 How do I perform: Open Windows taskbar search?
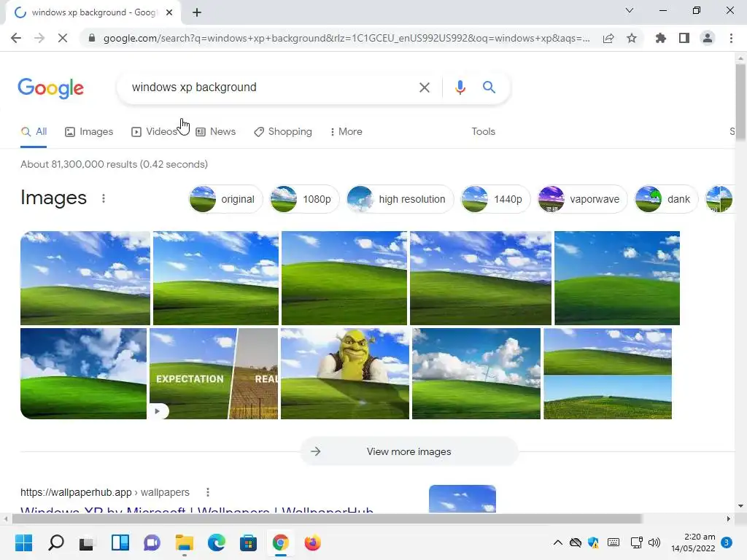coord(55,542)
